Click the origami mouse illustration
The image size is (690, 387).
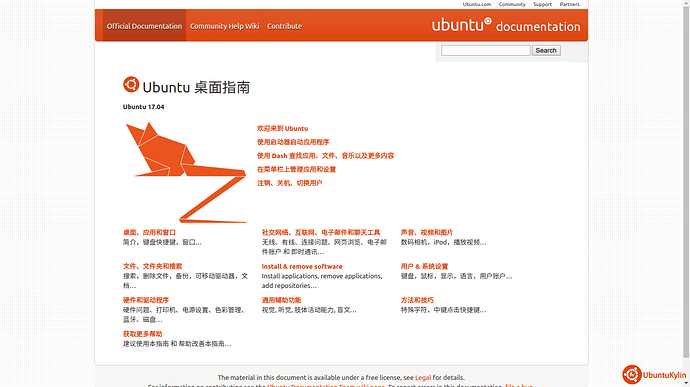tap(186, 172)
